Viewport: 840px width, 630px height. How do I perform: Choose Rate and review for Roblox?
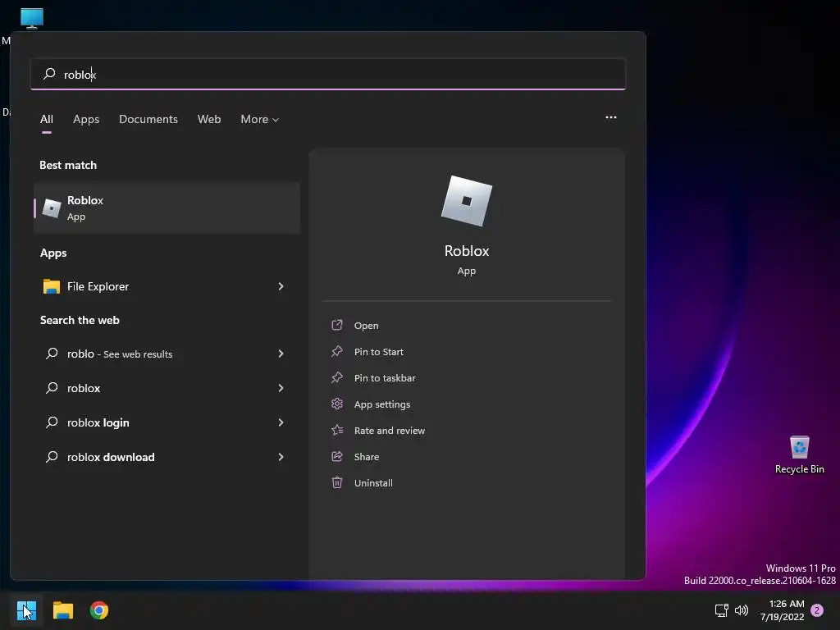point(390,431)
